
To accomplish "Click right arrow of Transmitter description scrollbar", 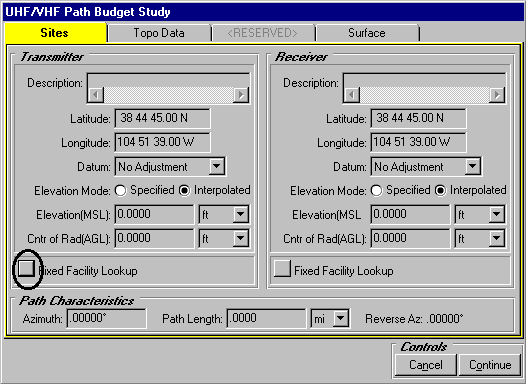I will [x=241, y=95].
